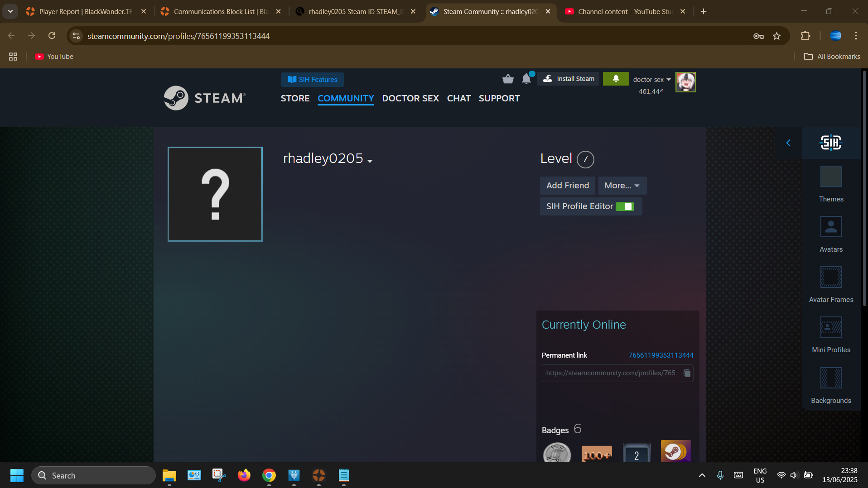
Task: Expand the More... dropdown
Action: [x=622, y=186]
